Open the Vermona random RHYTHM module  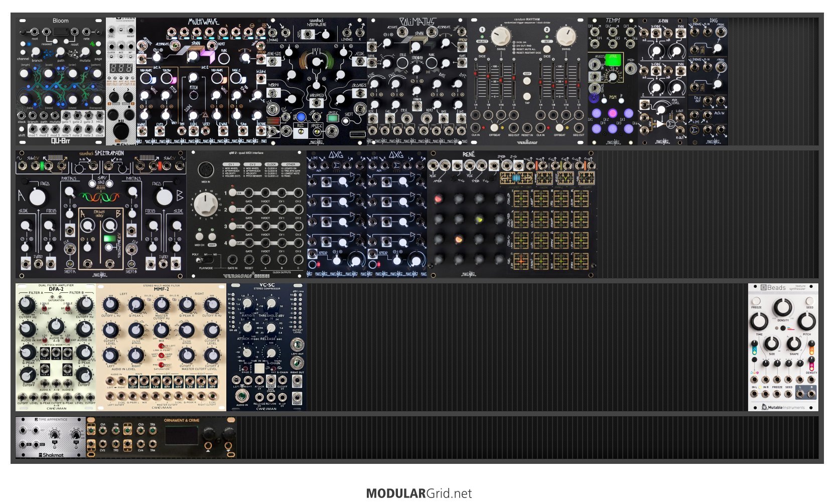pos(527,82)
